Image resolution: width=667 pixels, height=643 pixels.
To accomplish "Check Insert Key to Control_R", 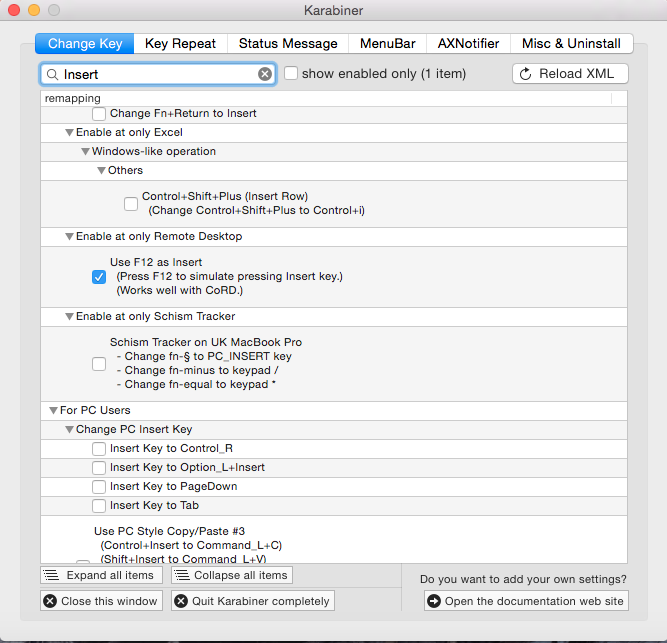I will point(99,449).
